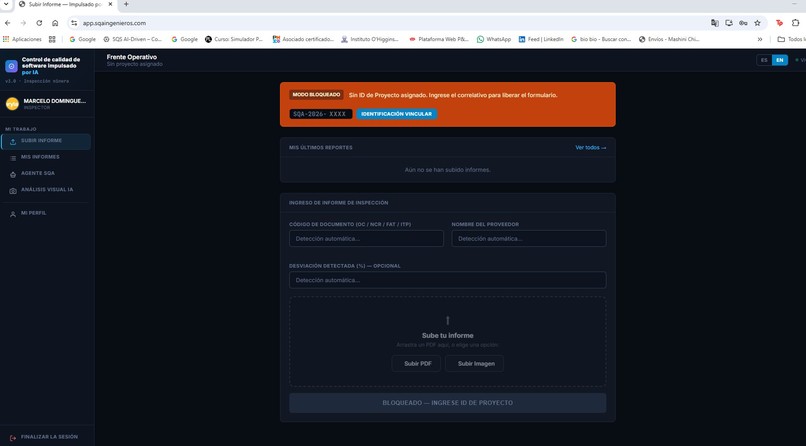The height and width of the screenshot is (446, 806).
Task: Click the Sube tu informe upload arrow
Action: pyautogui.click(x=448, y=321)
